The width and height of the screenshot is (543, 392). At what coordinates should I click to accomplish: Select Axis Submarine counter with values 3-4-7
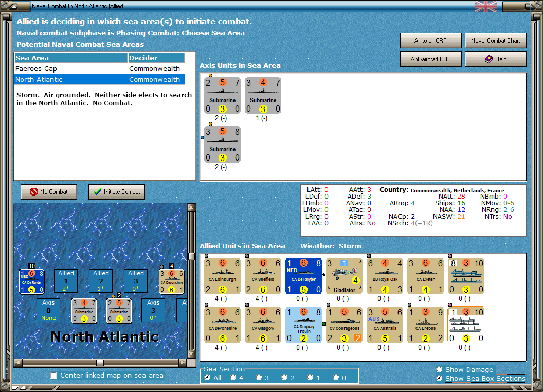[263, 95]
